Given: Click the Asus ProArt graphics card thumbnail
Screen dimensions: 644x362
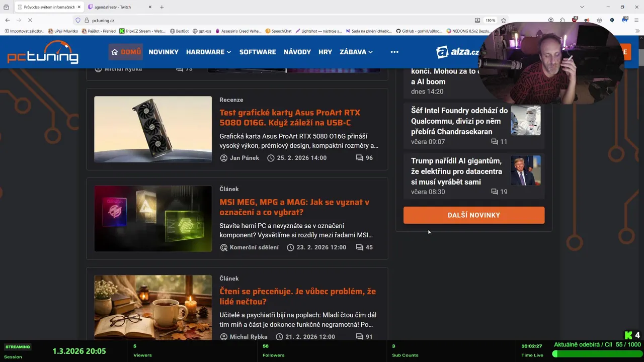Looking at the screenshot, I should (x=153, y=129).
